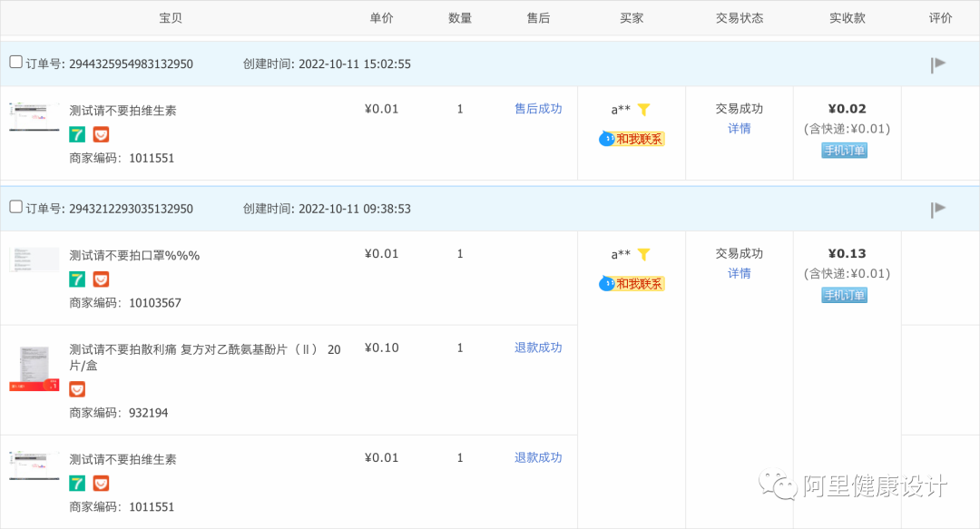
Task: Click buyer name a** in the 15:02:55 order
Action: click(x=621, y=110)
